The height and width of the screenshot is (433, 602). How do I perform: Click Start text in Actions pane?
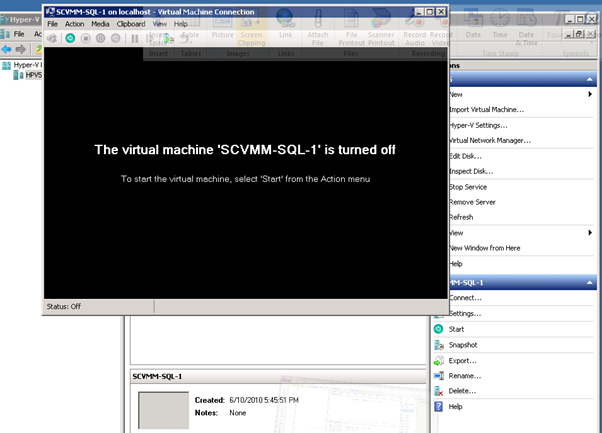[x=456, y=329]
